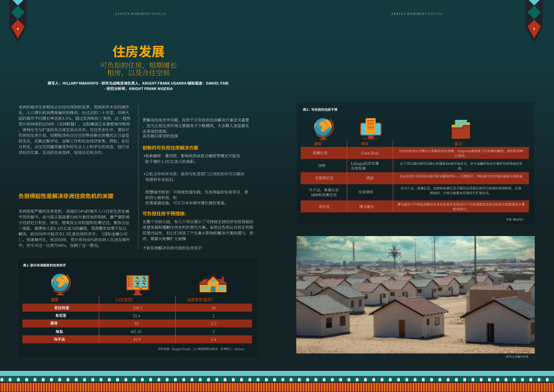The height and width of the screenshot is (392, 554).
Task: Click the bullet point starting 智慧城市规划
Action: click(196, 198)
